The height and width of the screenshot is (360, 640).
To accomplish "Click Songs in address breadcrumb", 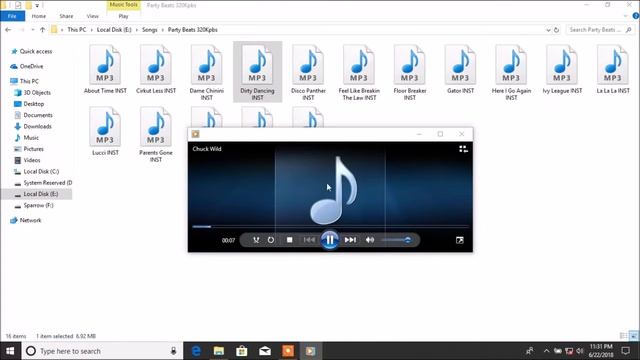I will click(149, 30).
